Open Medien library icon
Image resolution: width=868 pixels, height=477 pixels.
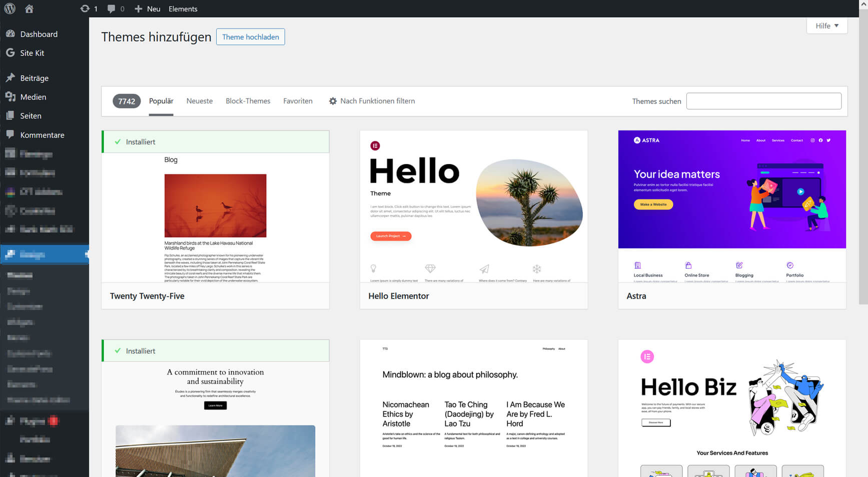coord(10,97)
